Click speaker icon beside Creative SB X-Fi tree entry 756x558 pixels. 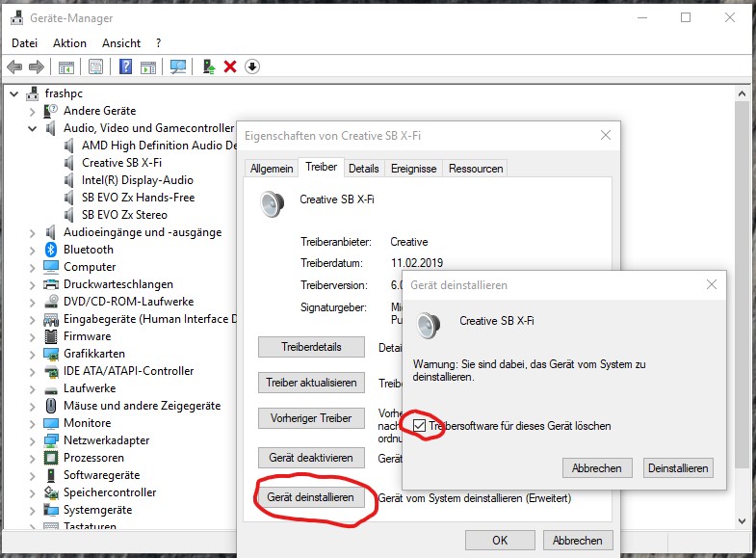coord(69,163)
